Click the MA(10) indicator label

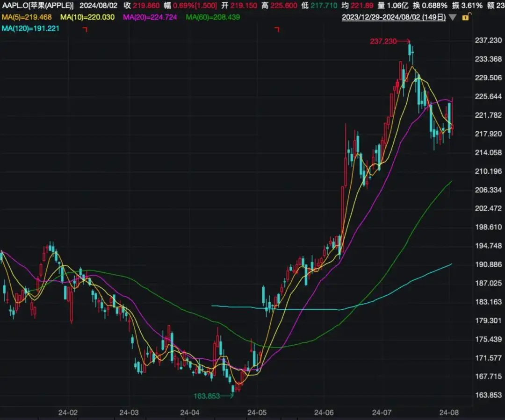(87, 17)
